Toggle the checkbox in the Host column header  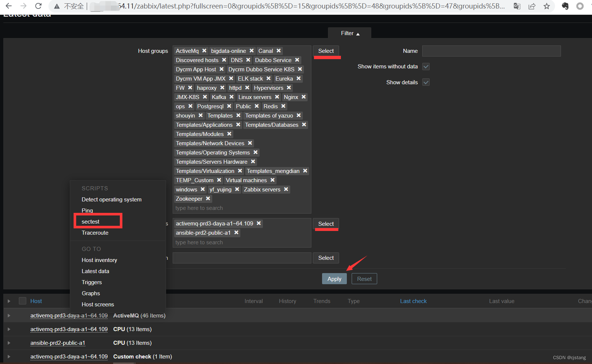pos(22,301)
